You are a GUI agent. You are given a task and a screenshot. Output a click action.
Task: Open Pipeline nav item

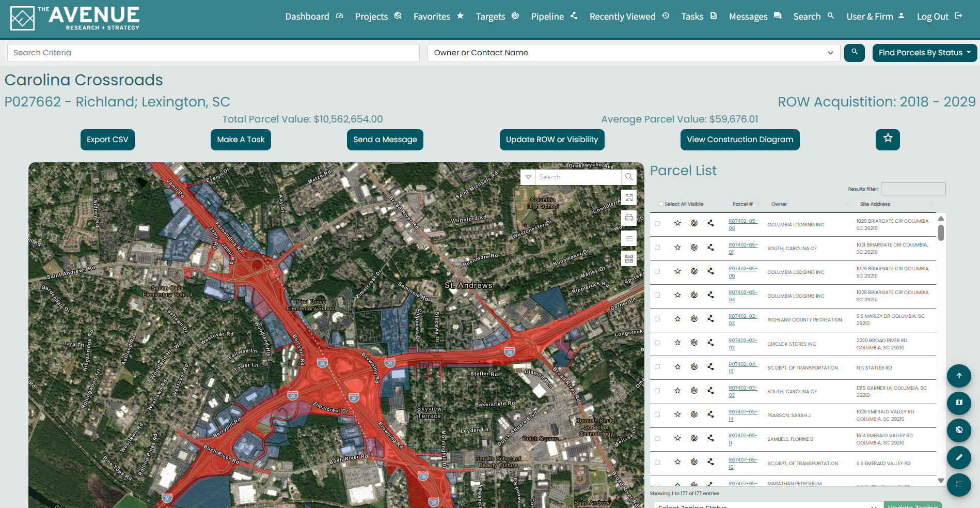coord(554,17)
